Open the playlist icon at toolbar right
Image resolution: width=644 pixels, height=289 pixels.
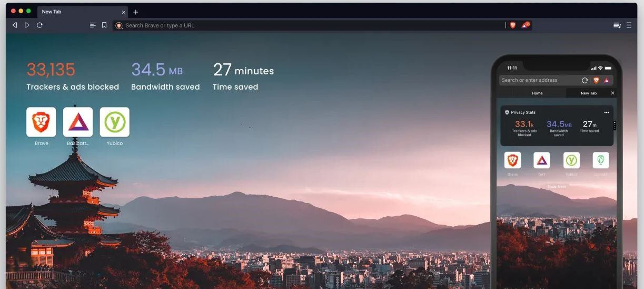[x=617, y=25]
